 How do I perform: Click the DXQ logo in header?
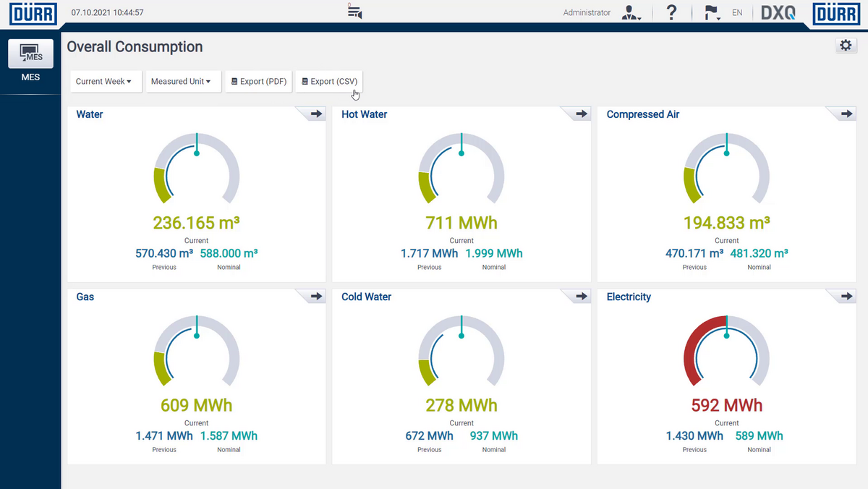point(778,13)
